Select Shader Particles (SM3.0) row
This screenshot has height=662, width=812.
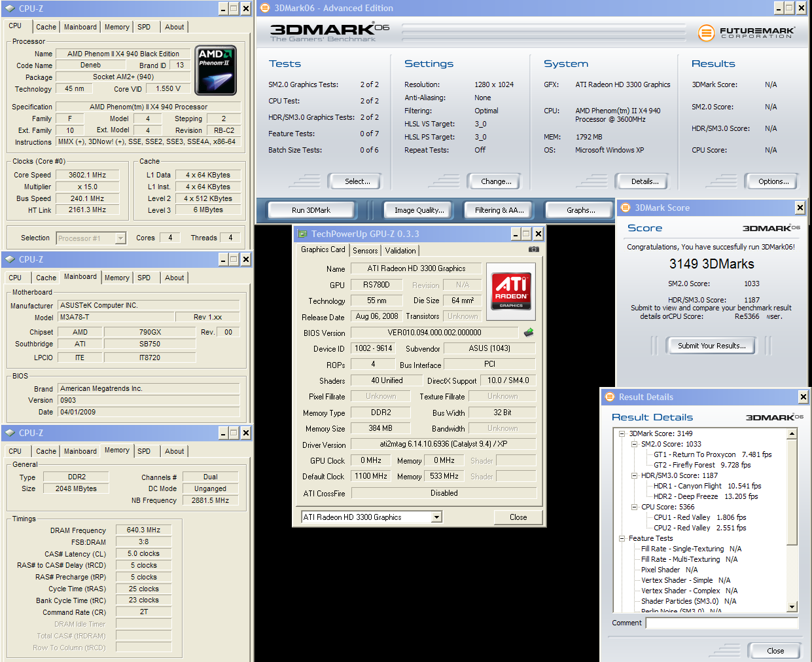pos(688,601)
